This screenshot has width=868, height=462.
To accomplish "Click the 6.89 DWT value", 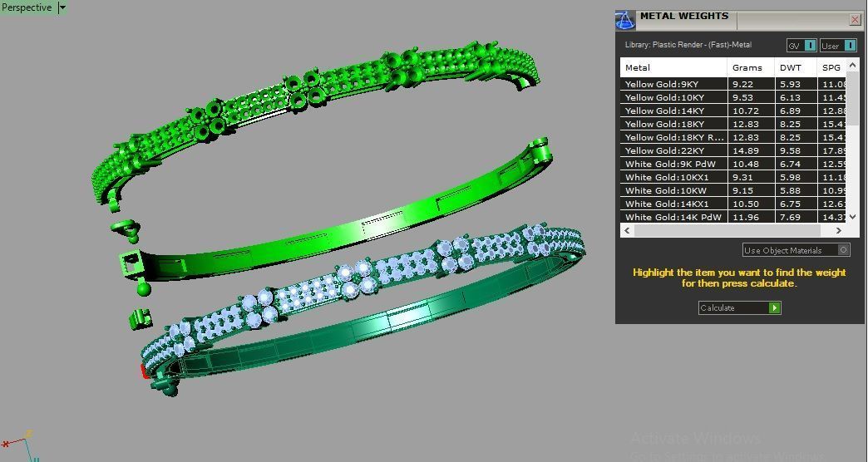I will pos(791,111).
